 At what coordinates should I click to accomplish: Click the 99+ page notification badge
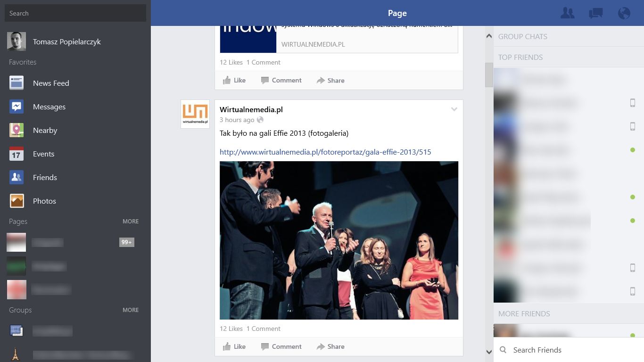coord(127,242)
